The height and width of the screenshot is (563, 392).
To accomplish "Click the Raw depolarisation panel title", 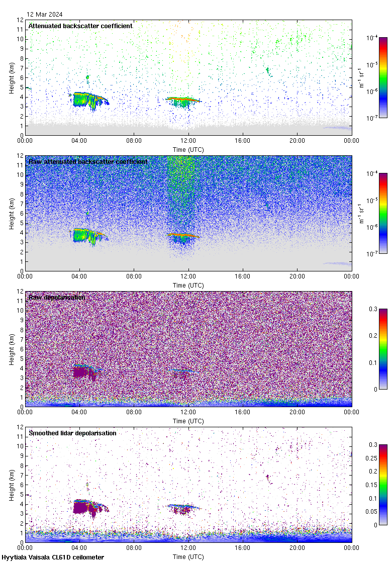I will 57,297.
